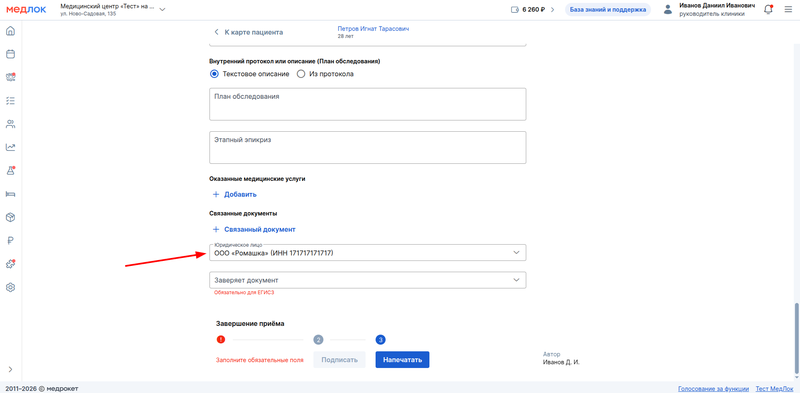Click the user profile avatar icon
Screen dimensions: 800x393
(667, 9)
